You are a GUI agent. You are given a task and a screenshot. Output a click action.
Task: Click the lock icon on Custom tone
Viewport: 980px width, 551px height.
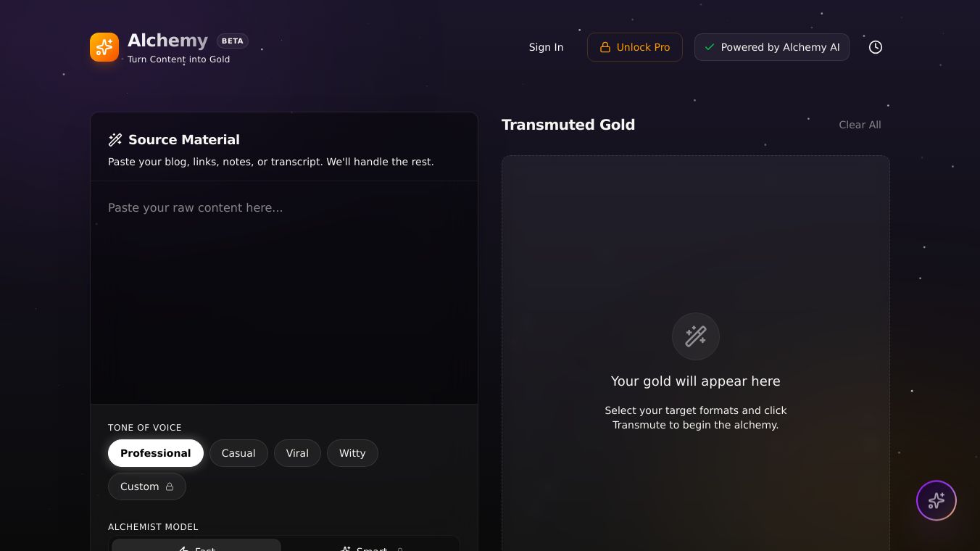coord(170,486)
